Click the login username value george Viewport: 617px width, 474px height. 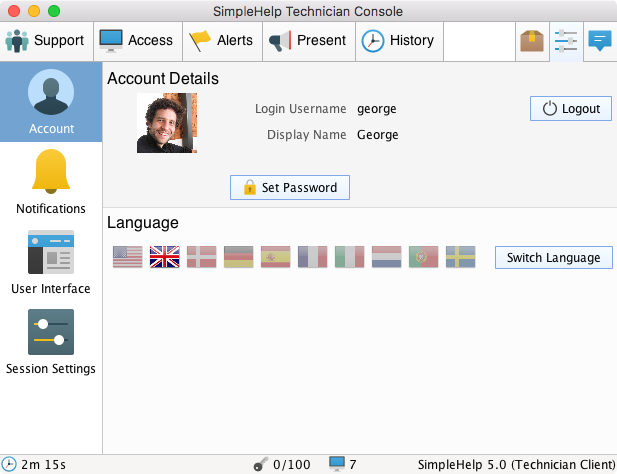[x=377, y=109]
